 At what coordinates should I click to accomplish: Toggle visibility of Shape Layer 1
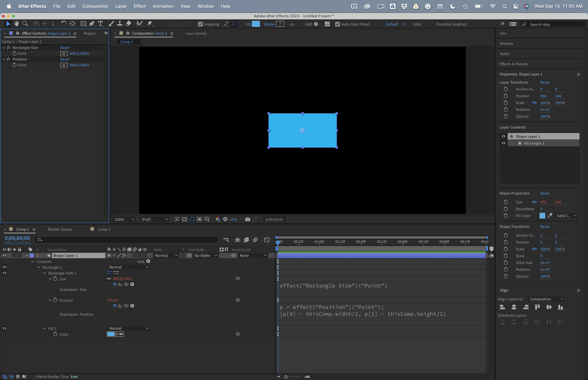(4, 255)
